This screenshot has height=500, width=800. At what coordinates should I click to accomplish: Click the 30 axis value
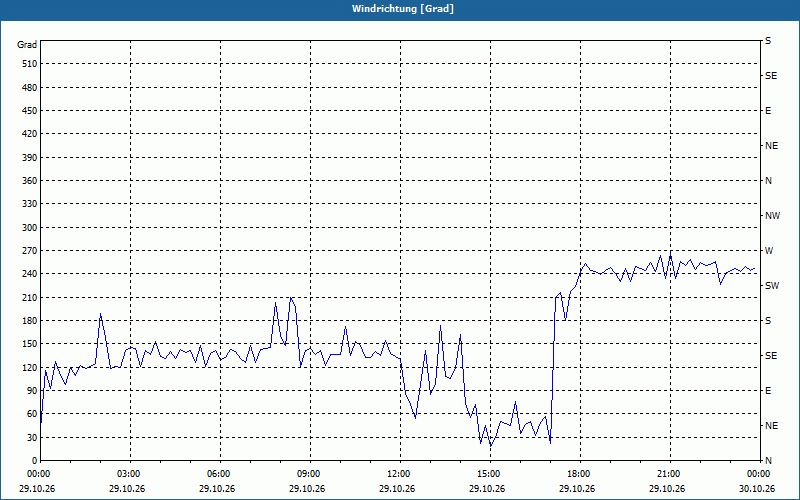32,437
